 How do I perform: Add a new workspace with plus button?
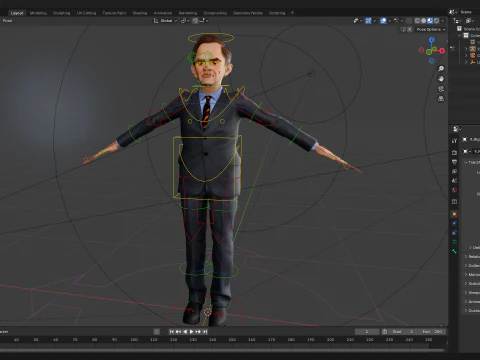click(x=292, y=13)
